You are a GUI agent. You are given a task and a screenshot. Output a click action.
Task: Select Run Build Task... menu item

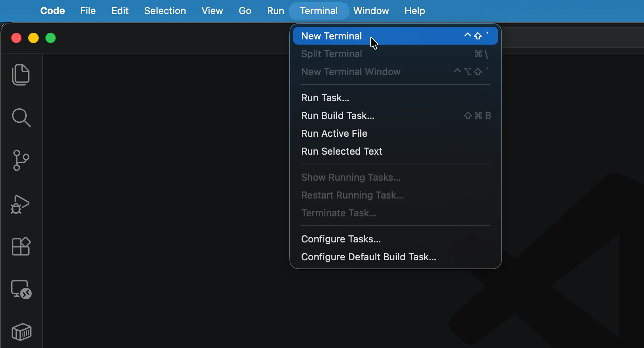coord(396,116)
